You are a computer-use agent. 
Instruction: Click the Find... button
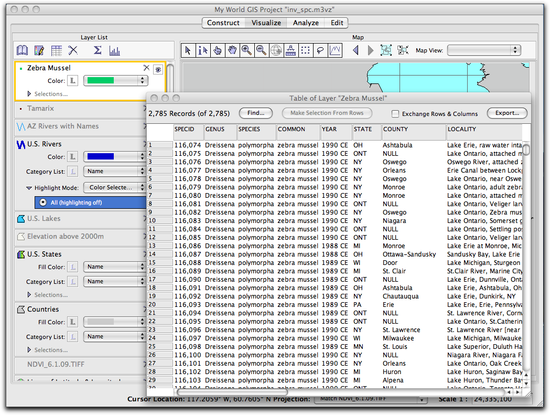tap(256, 113)
